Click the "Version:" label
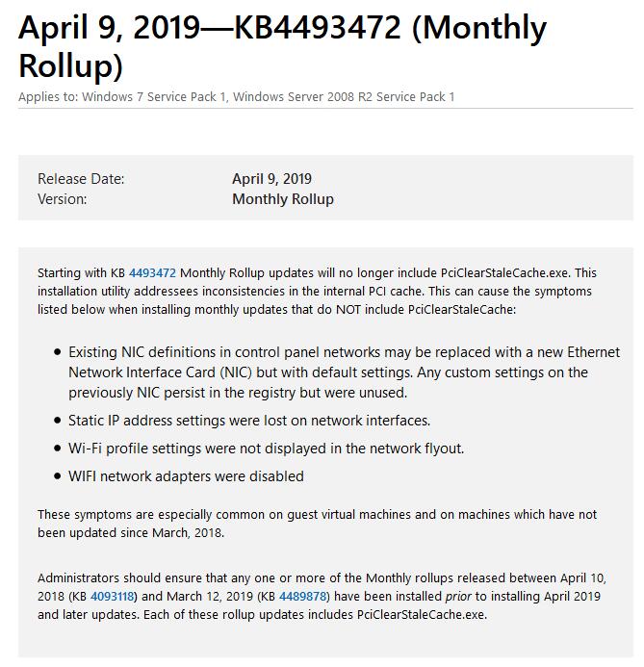644x667 pixels. (x=62, y=199)
